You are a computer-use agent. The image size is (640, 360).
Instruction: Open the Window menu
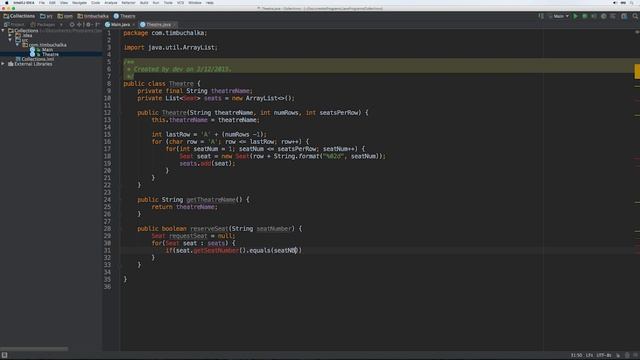coord(195,2)
